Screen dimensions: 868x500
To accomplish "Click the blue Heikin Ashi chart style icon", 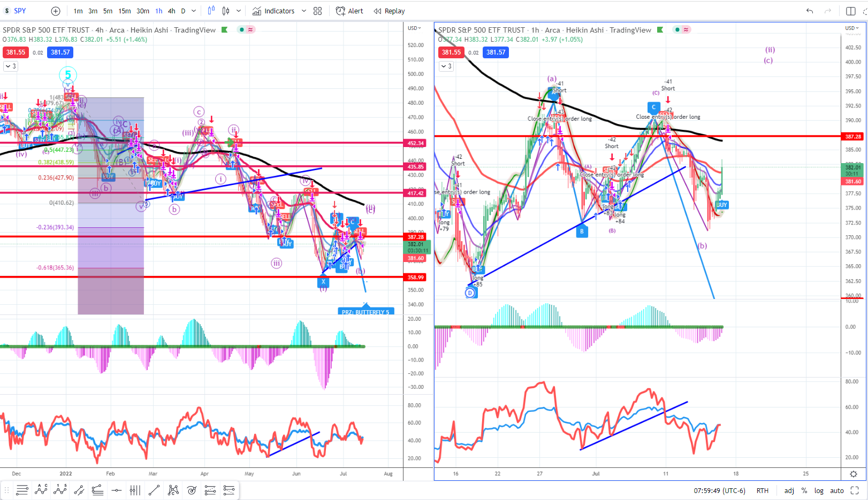I will (211, 10).
